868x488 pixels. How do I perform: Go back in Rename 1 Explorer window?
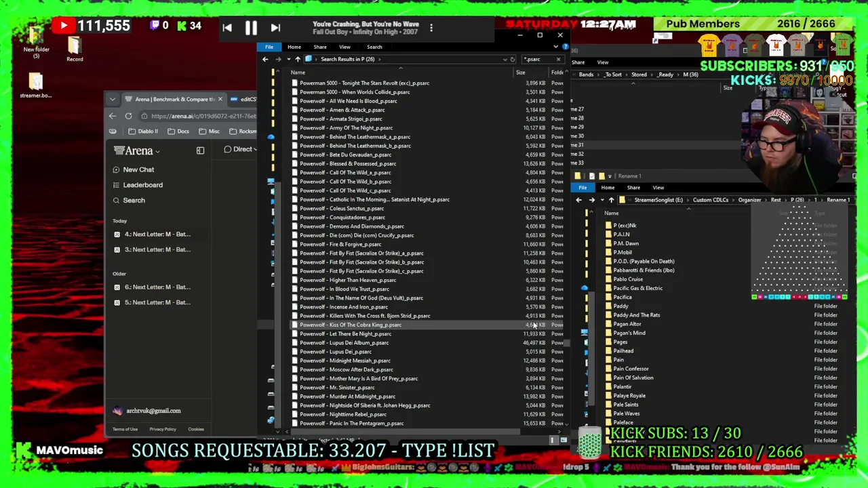[578, 200]
